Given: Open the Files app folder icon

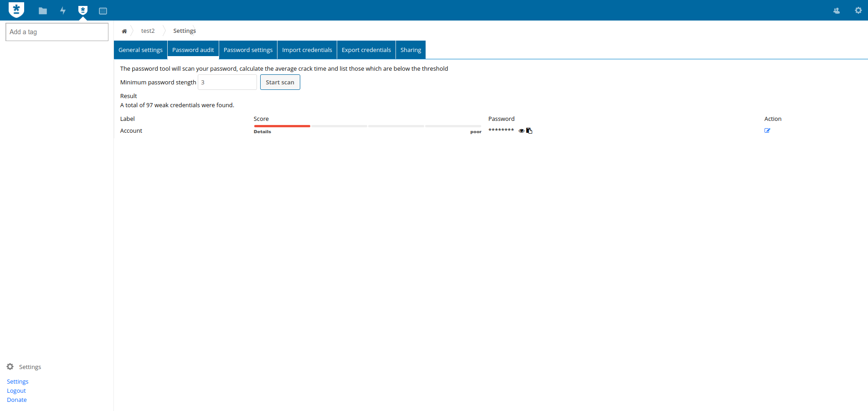Looking at the screenshot, I should 43,11.
